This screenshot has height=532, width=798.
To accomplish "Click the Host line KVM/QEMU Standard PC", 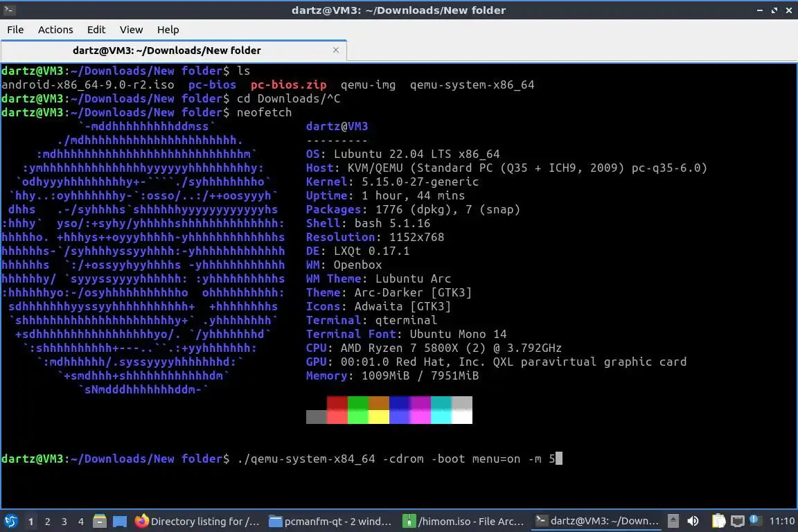I will coord(506,168).
